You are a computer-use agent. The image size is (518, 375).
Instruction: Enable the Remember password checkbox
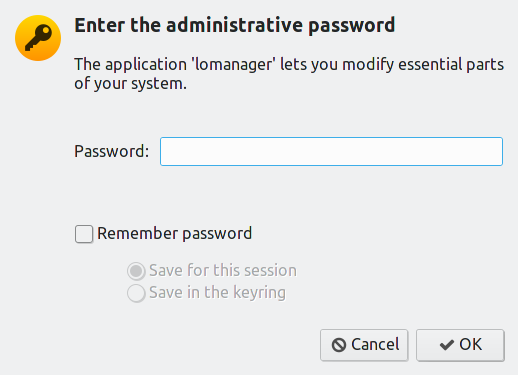pos(84,234)
